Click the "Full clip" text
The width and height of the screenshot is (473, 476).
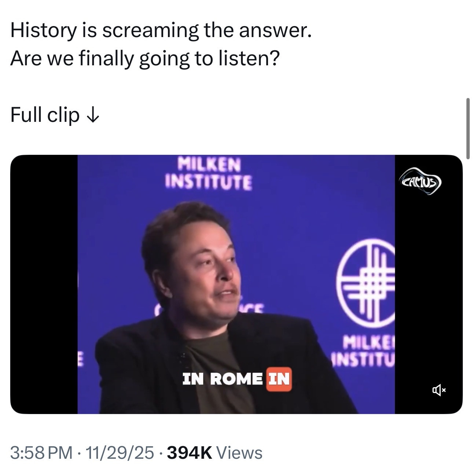click(x=45, y=115)
